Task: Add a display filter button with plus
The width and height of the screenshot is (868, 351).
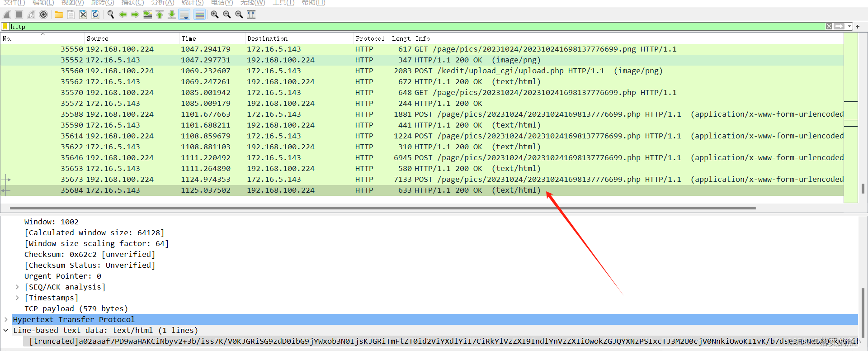Action: click(858, 27)
